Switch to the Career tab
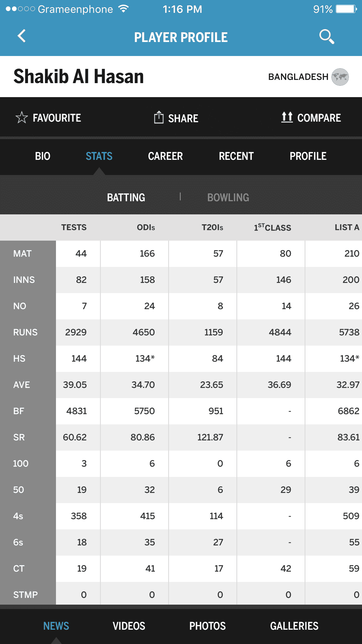This screenshot has height=644, width=362. click(165, 156)
